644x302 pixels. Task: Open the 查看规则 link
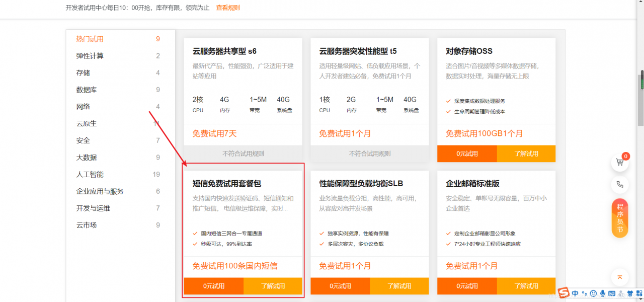[x=228, y=8]
